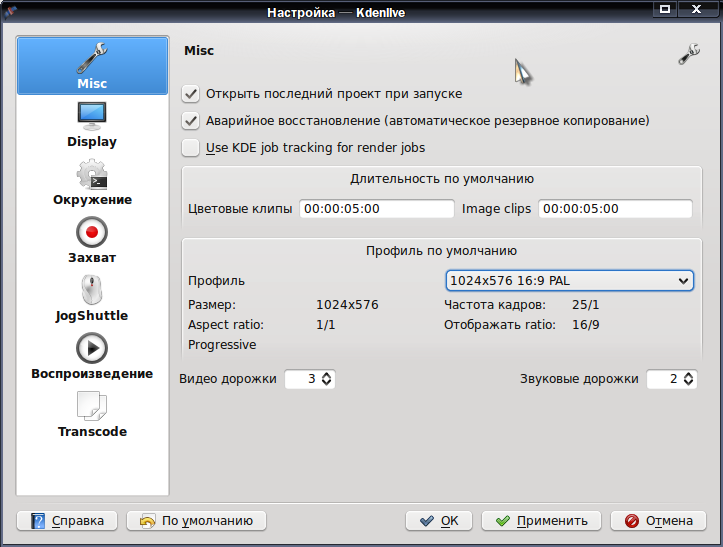Click the wrench icon in Misc header
Image resolution: width=723 pixels, height=547 pixels.
click(x=689, y=54)
